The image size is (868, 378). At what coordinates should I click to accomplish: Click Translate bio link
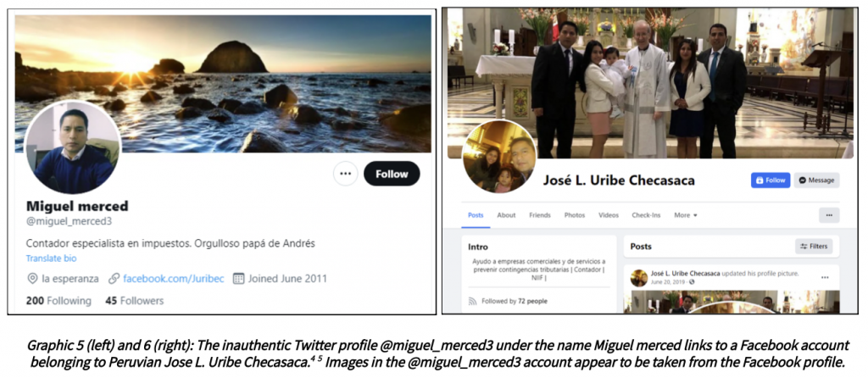pyautogui.click(x=51, y=258)
